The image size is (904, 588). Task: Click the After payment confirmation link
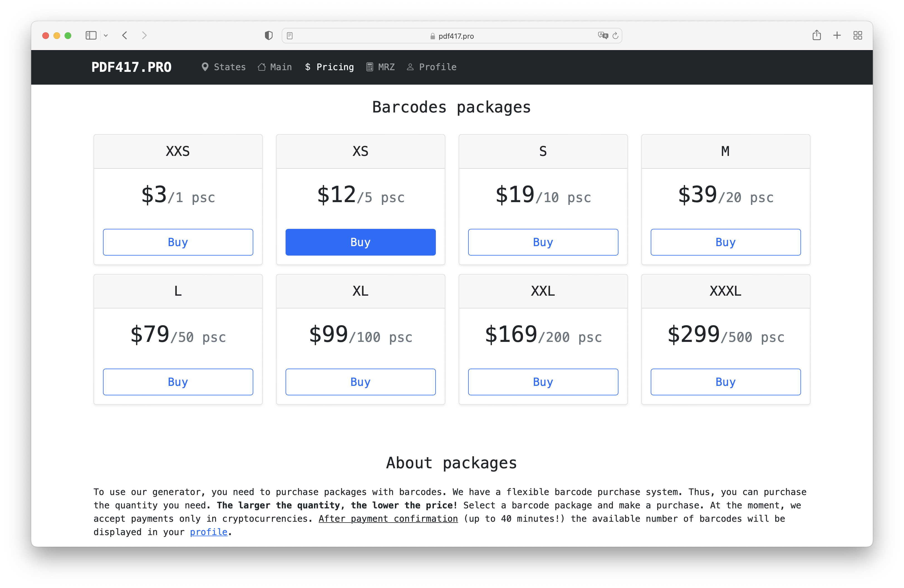pos(388,518)
